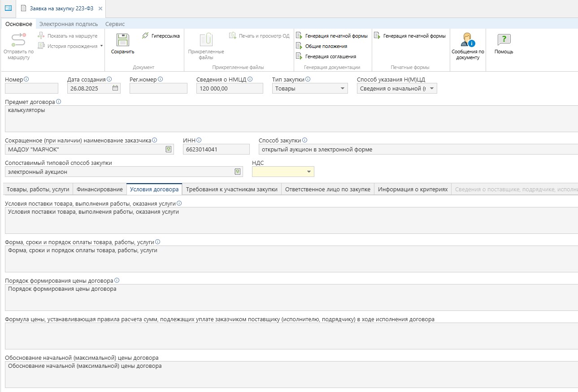Click info icon beside Условия поставки товара label
The width and height of the screenshot is (578, 392).
179,203
